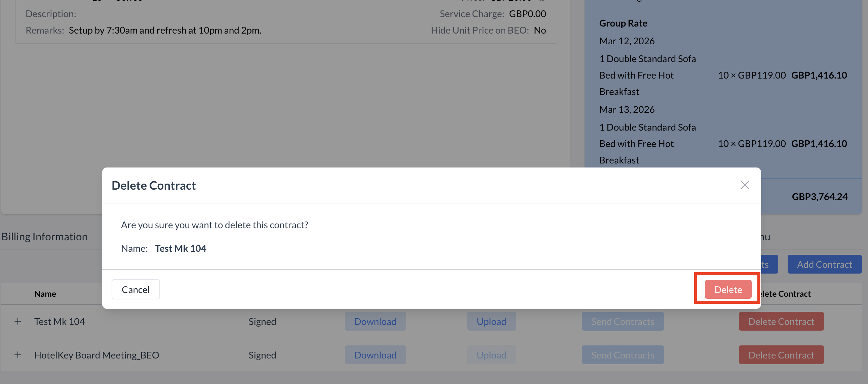Download the Test Mk 104 contract
868x384 pixels.
click(375, 322)
